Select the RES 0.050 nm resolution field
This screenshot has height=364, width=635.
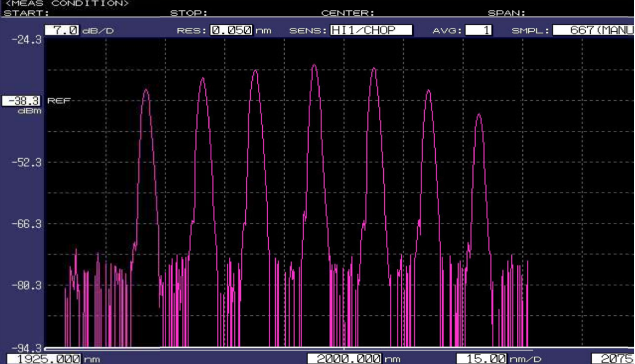coord(232,31)
